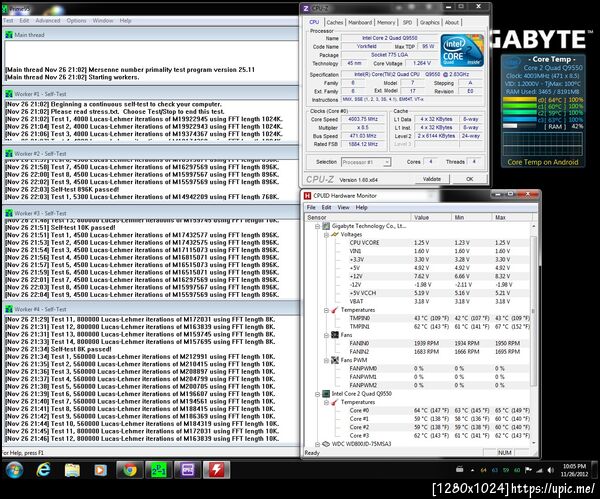Screen dimensions: 600x499
Task: Open the Windows Start menu
Action: coord(14,470)
